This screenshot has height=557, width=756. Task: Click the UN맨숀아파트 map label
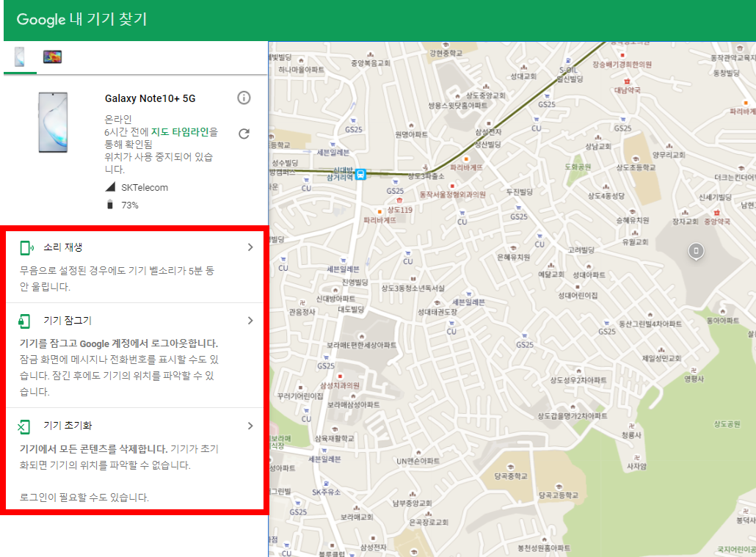point(418,461)
